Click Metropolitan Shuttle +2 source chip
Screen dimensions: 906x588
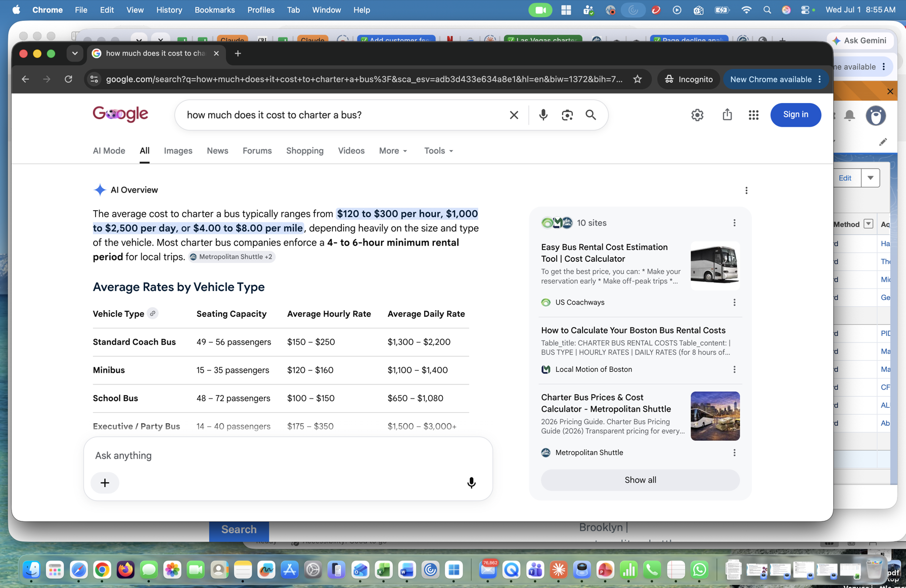coord(232,257)
